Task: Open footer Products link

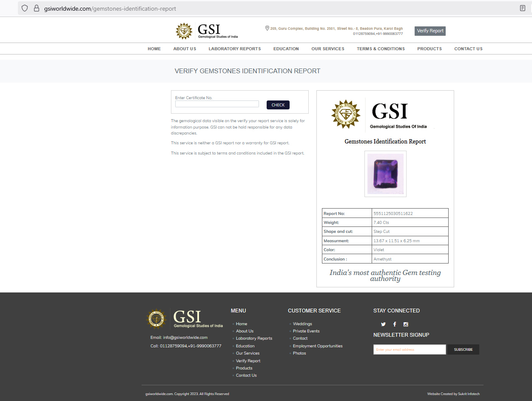Action: click(x=244, y=368)
